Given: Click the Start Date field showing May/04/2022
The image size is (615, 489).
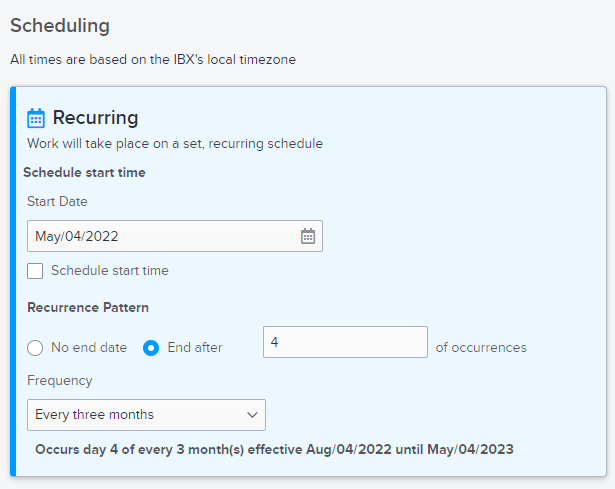Looking at the screenshot, I should pos(175,236).
